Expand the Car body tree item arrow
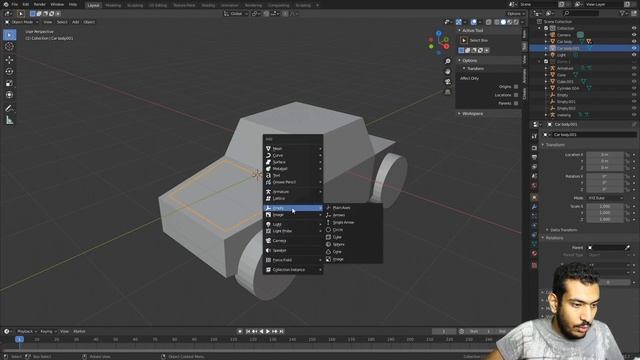This screenshot has width=640, height=360. click(x=546, y=42)
